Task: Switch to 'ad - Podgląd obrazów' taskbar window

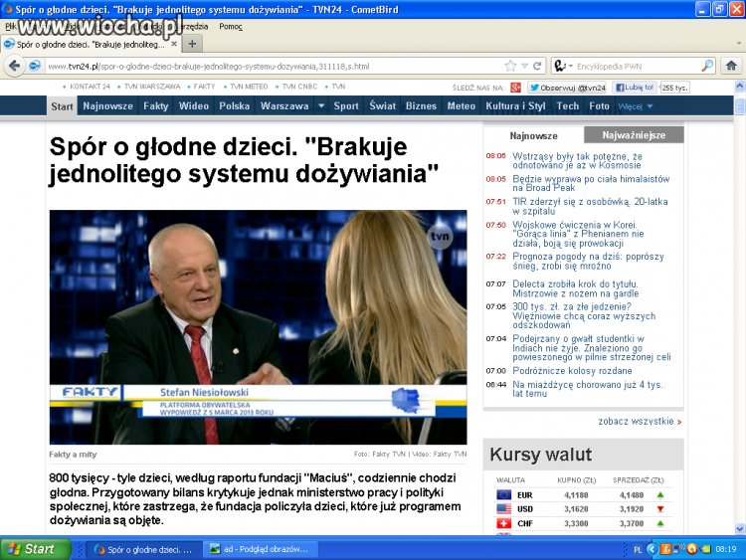Action: (262, 549)
